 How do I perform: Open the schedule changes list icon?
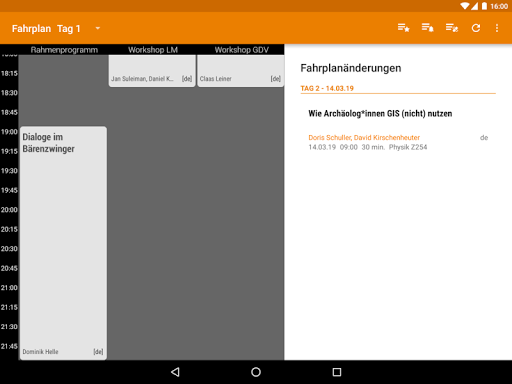tap(452, 28)
